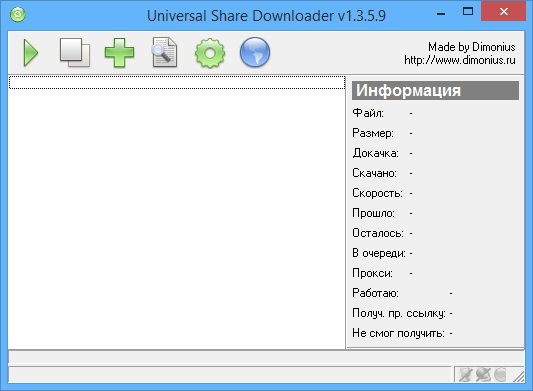The width and height of the screenshot is (533, 391).
Task: Close the Universal Share Downloader window
Action: [x=503, y=12]
